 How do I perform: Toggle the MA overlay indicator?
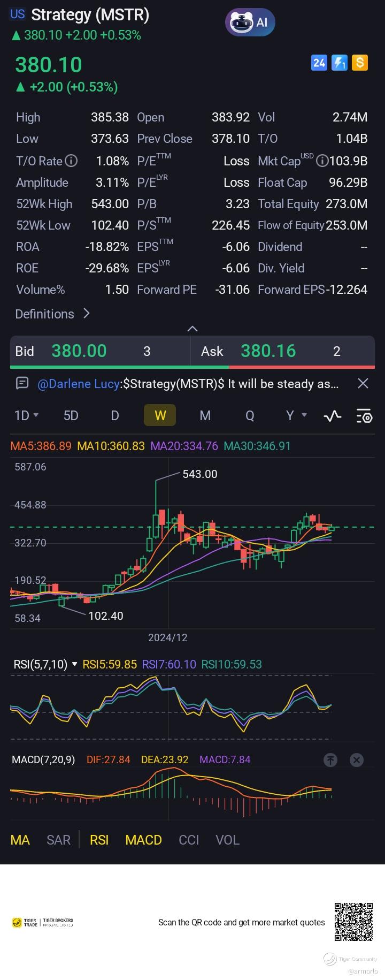point(20,840)
